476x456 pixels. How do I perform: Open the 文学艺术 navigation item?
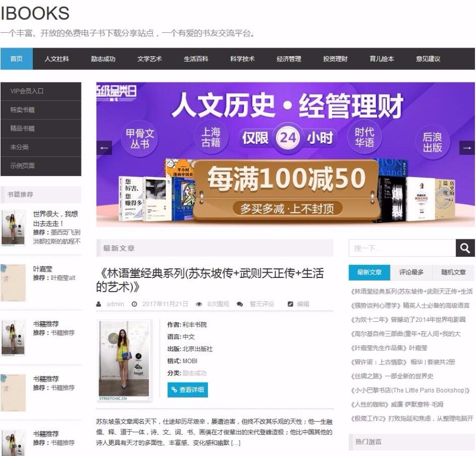[150, 59]
